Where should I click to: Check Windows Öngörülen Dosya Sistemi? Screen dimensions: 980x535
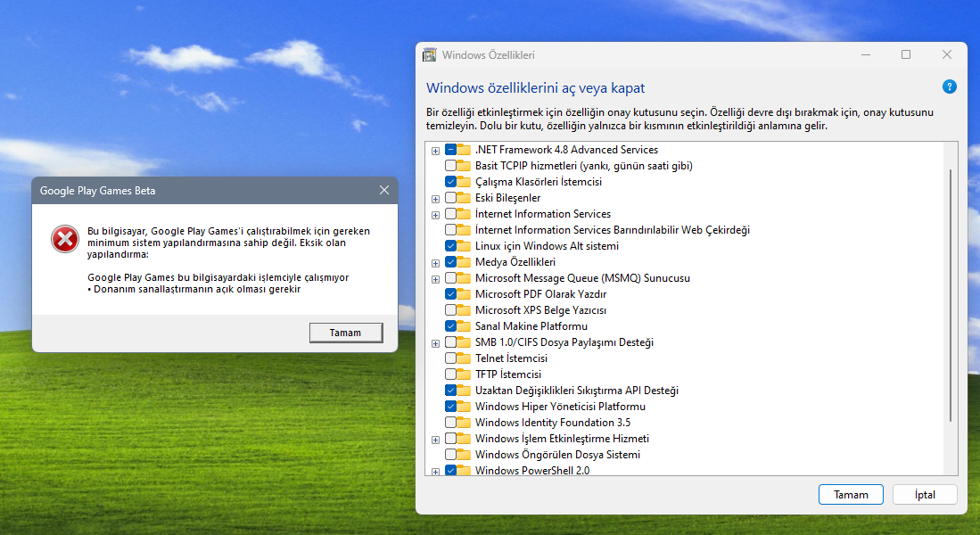450,455
